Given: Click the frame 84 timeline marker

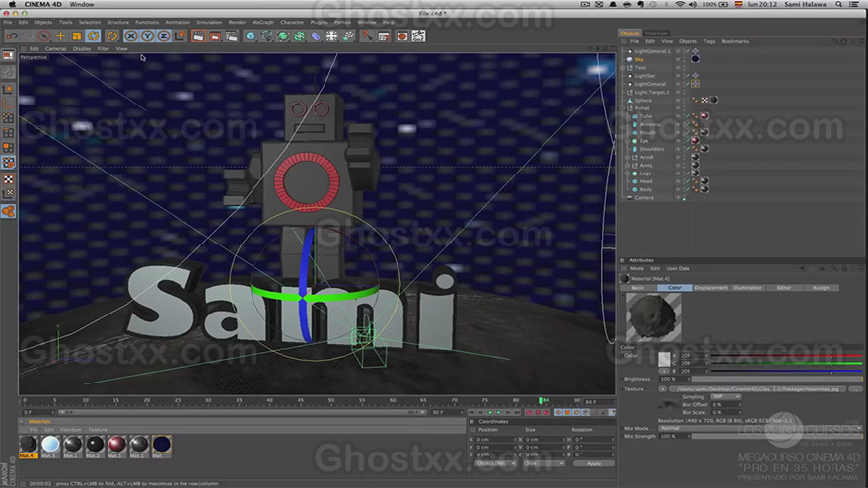Looking at the screenshot, I should point(541,400).
